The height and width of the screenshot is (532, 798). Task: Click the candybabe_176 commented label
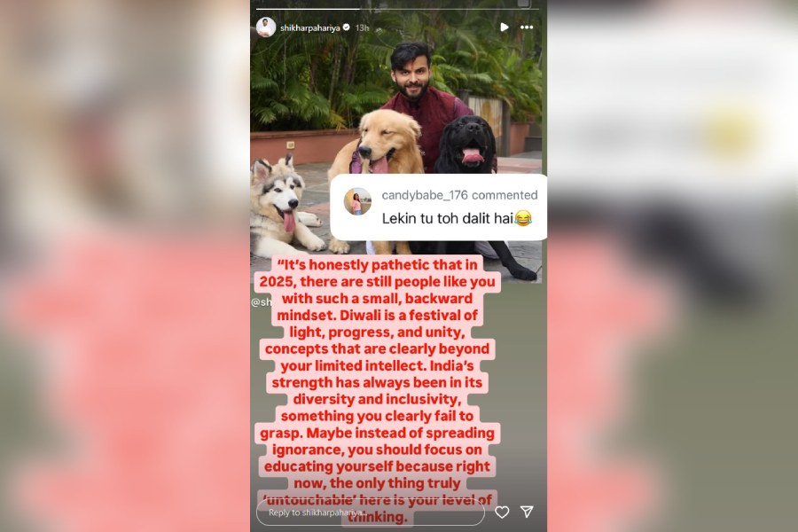pos(459,195)
